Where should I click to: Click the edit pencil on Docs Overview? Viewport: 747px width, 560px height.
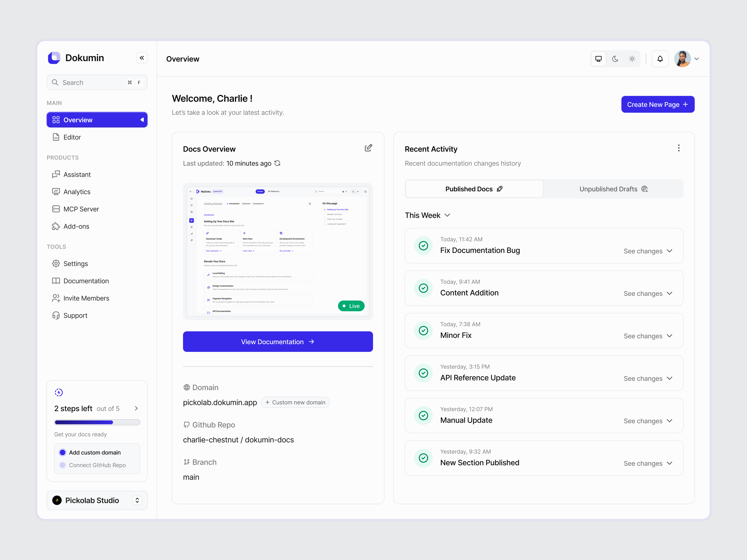tap(368, 148)
